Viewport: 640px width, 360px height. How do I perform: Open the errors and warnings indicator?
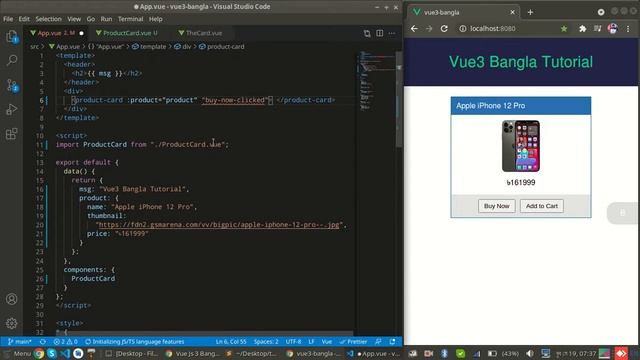point(66,342)
